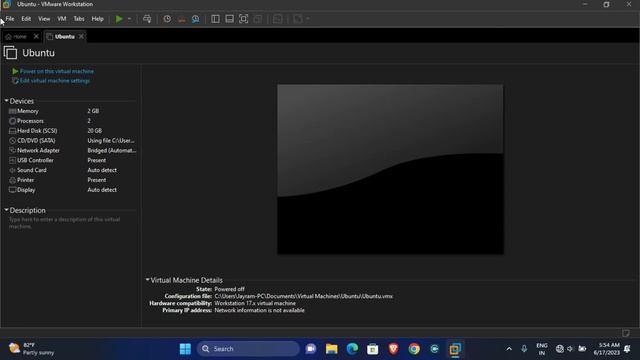Click the ENG IN language indicator
The height and width of the screenshot is (360, 640).
(542, 349)
